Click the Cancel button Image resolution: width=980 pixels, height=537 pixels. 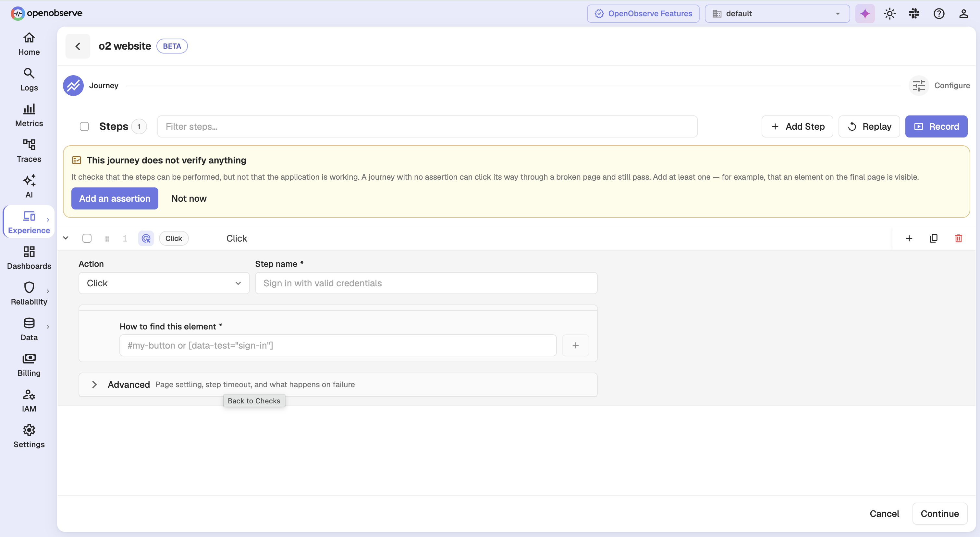(x=884, y=514)
